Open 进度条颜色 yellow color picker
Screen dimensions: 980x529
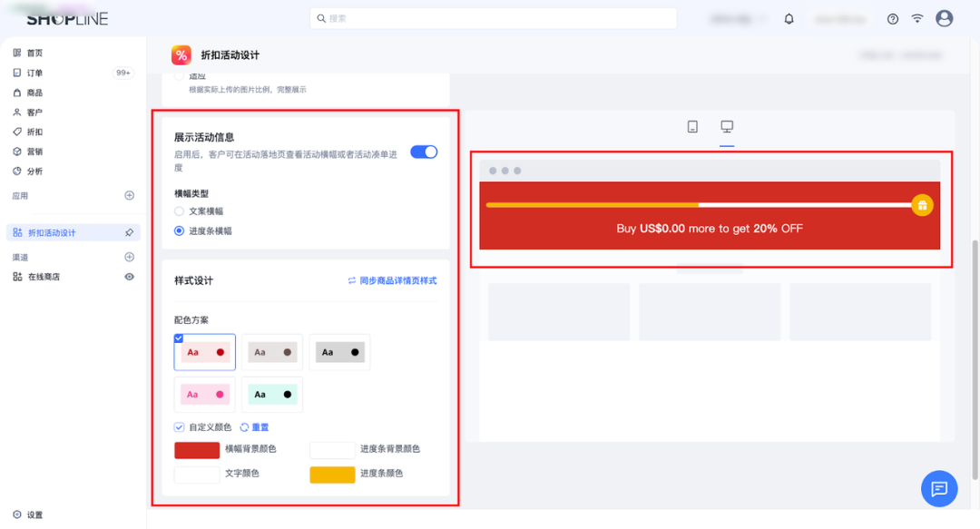tap(332, 475)
